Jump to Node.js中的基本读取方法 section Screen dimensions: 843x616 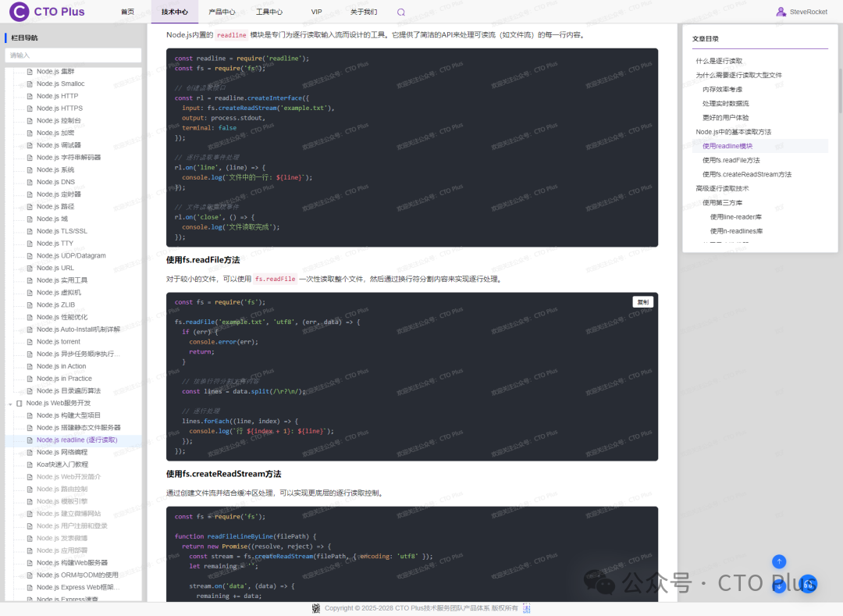[x=733, y=132]
